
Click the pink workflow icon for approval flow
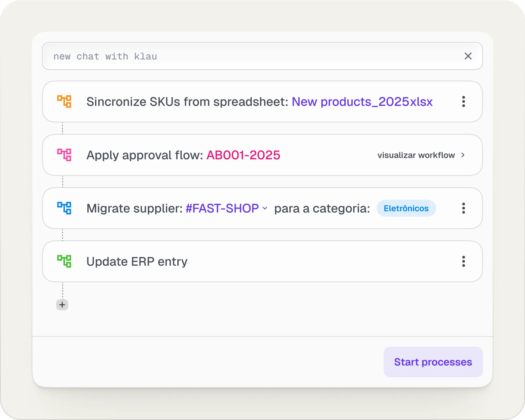[x=64, y=155]
